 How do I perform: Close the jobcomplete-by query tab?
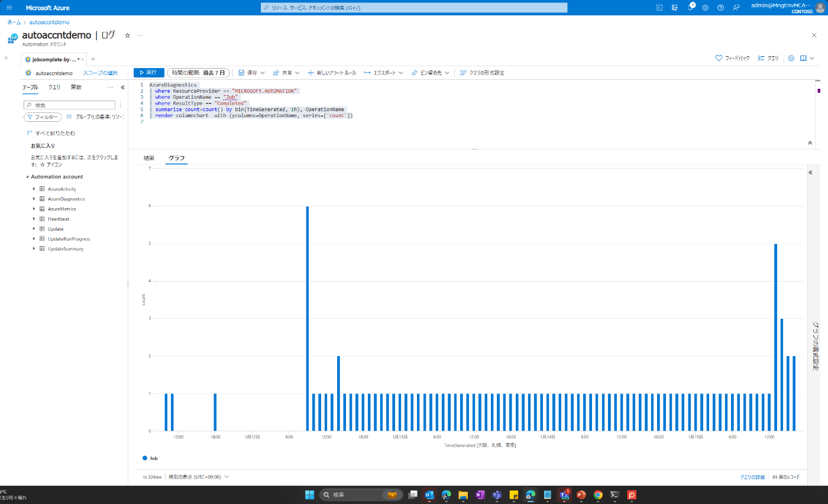tap(82, 60)
